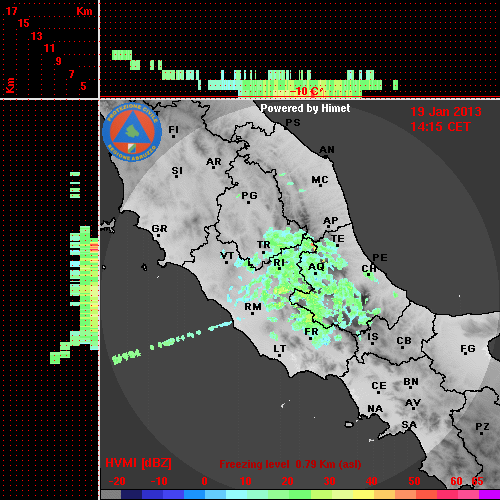Click the time '14:15 CET'
500x500 pixels.
[440, 127]
